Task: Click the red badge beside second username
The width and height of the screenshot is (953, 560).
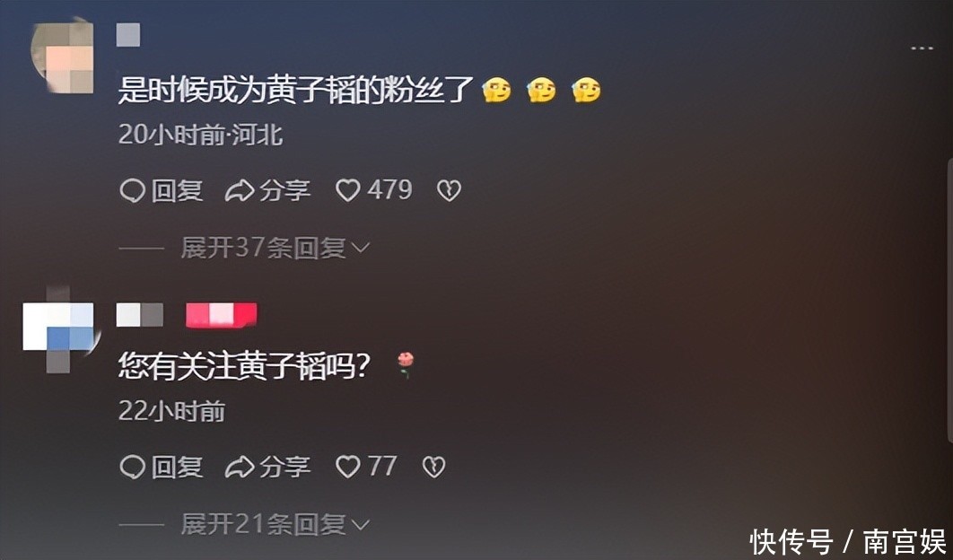Action: pos(222,315)
